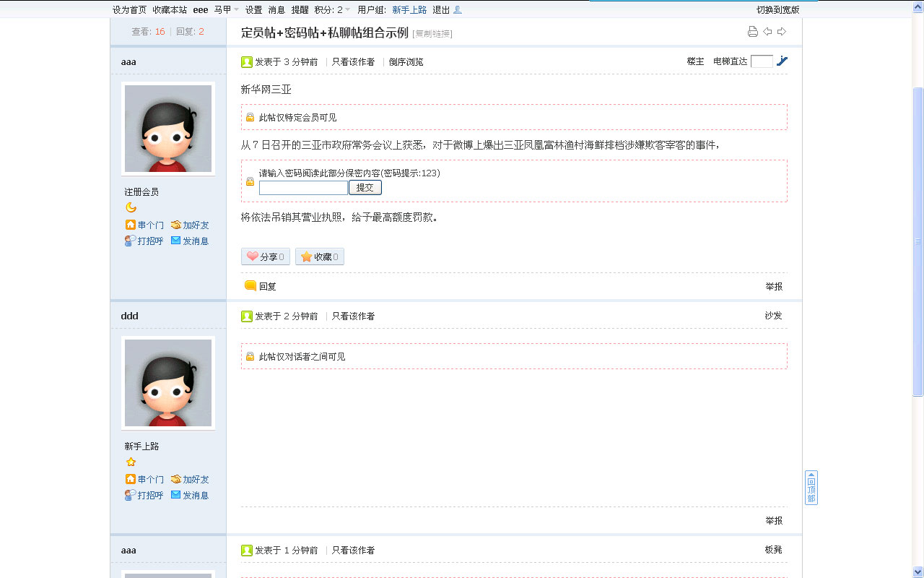The height and width of the screenshot is (578, 924).
Task: Open 设置 in the top bar
Action: point(254,9)
